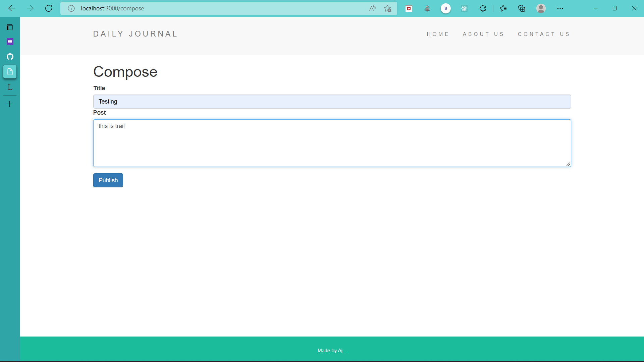The image size is (644, 362).
Task: Open the purple list app in the sidebar
Action: click(x=10, y=42)
